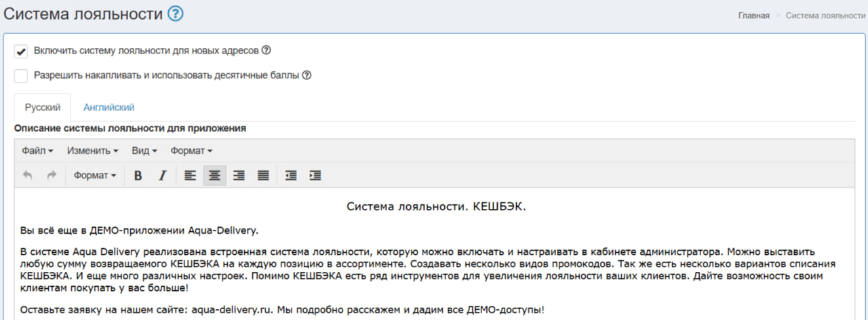Open help icon beside Система лояльности title
This screenshot has width=868, height=320.
click(176, 14)
